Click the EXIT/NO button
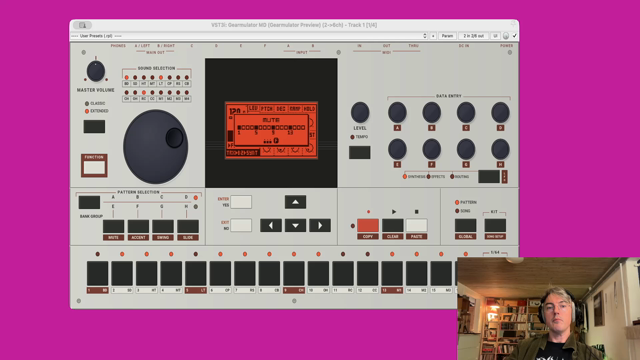640x360 pixels. pos(241,225)
